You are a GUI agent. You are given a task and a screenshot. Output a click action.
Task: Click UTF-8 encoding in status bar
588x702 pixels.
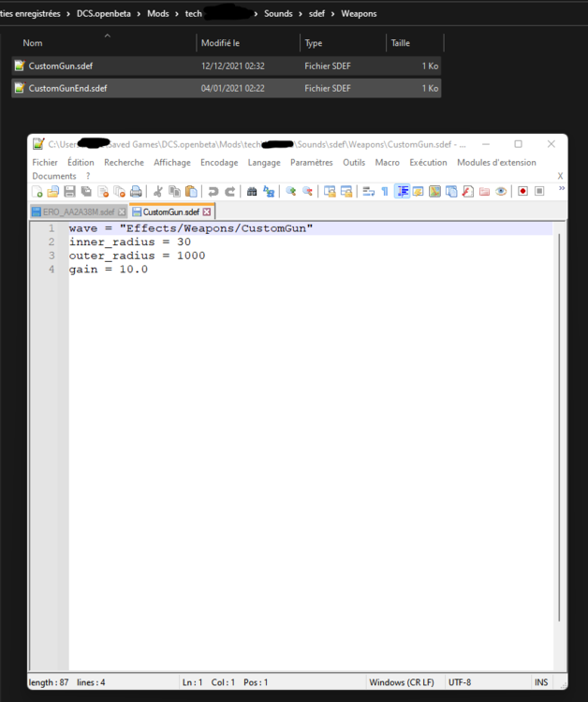[x=460, y=682]
